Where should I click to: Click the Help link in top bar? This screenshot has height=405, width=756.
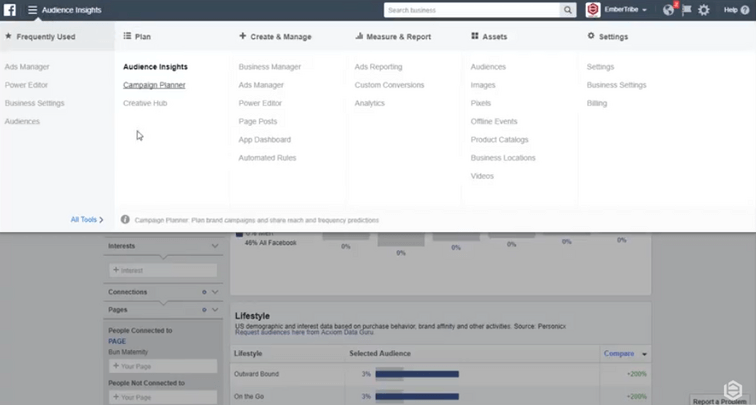coord(730,10)
